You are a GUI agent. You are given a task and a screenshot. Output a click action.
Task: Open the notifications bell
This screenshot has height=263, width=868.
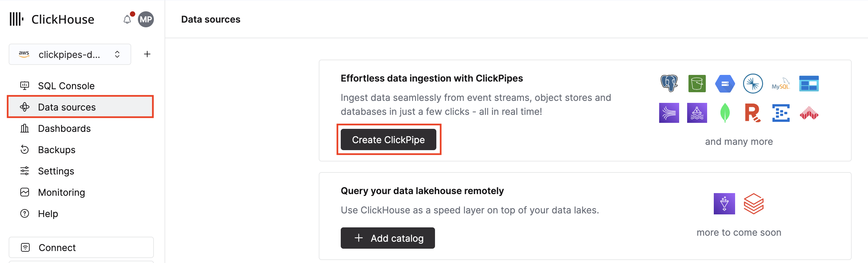click(127, 20)
